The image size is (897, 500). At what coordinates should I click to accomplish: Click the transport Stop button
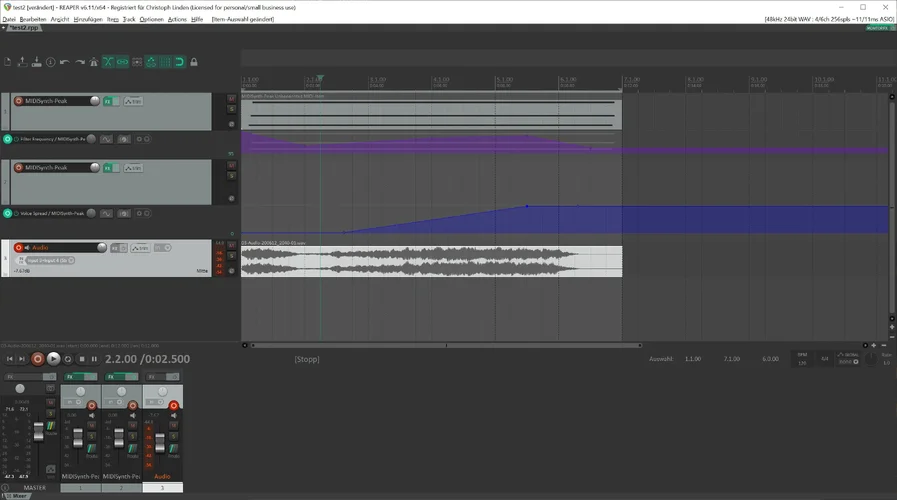coord(82,359)
